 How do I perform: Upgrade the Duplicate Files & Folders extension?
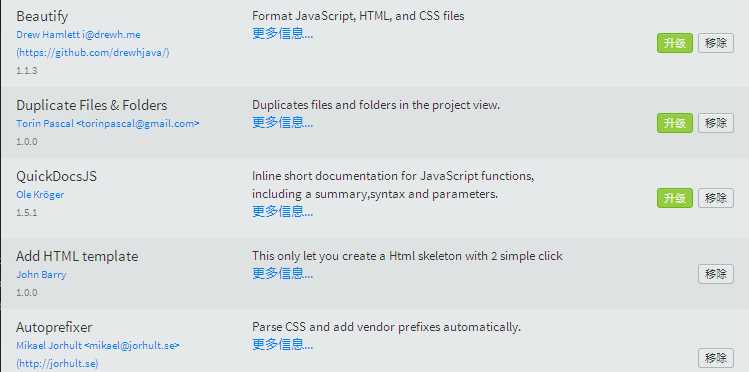pyautogui.click(x=674, y=123)
